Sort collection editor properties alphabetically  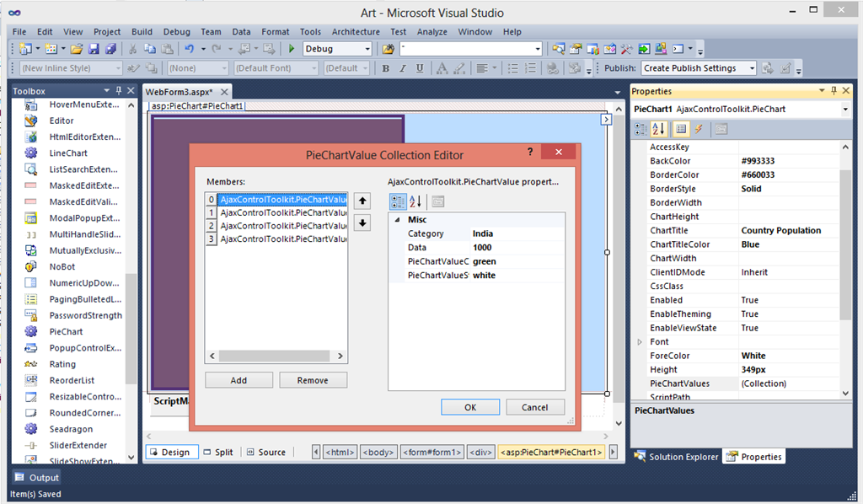[x=415, y=201]
